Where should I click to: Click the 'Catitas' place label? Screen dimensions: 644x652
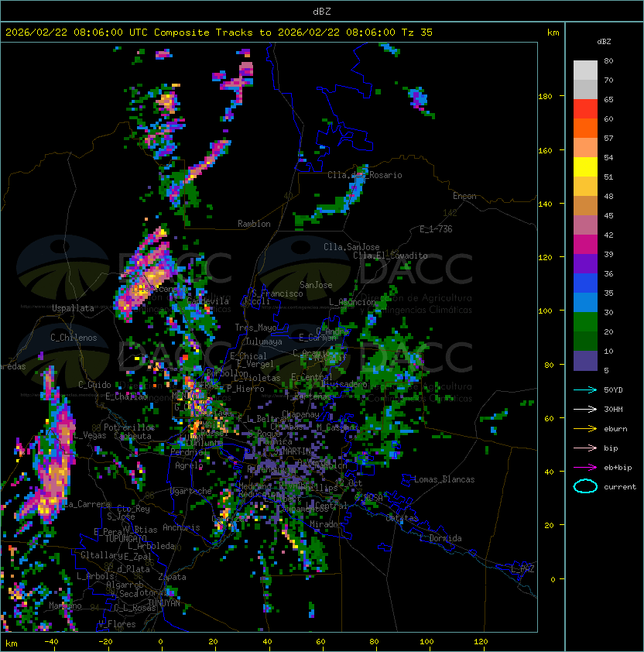(x=402, y=519)
